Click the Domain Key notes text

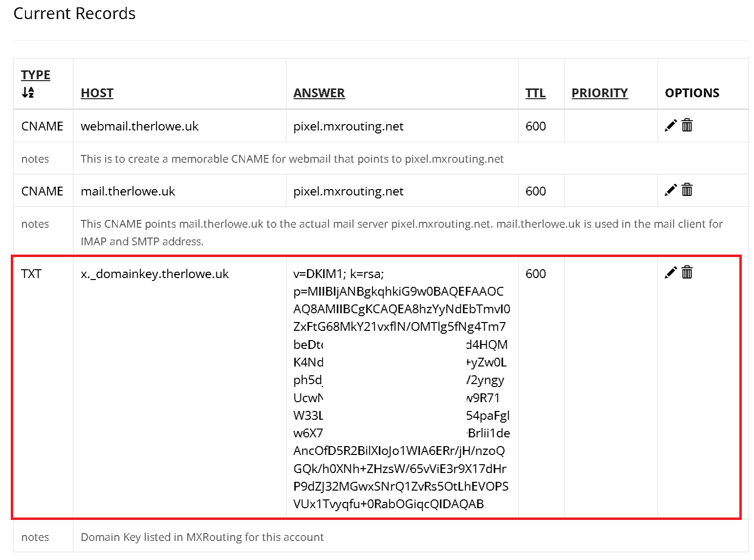202,537
